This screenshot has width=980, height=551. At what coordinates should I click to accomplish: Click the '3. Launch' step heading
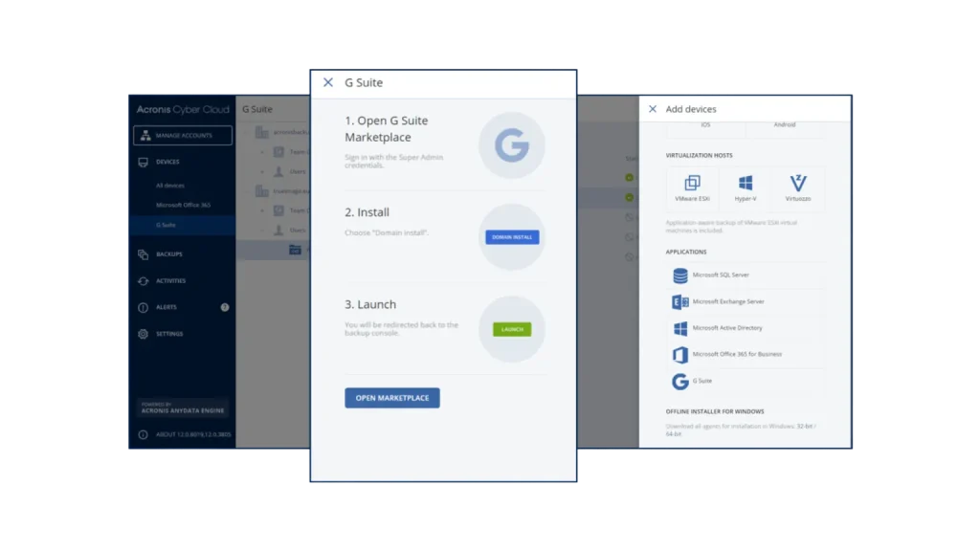click(x=370, y=304)
